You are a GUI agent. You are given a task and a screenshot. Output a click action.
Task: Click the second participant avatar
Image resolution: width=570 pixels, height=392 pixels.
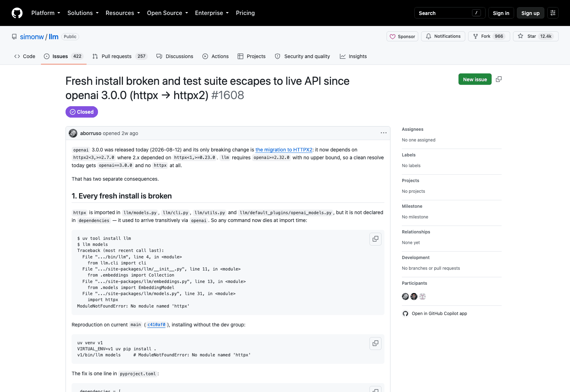[414, 296]
